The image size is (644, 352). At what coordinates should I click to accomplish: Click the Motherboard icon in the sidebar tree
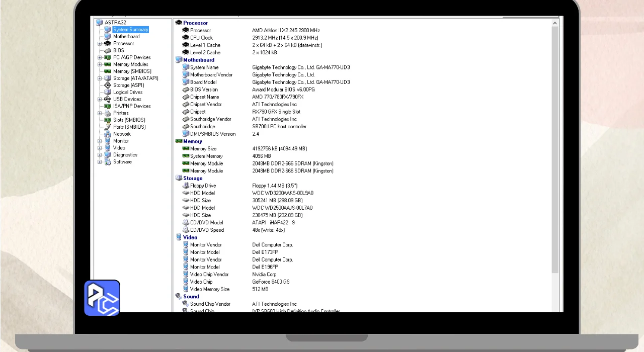(107, 37)
